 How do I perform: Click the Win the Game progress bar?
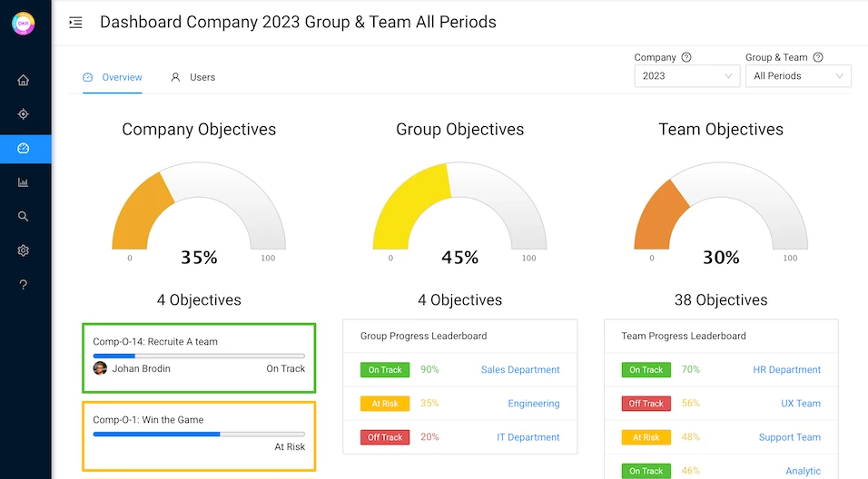[199, 435]
